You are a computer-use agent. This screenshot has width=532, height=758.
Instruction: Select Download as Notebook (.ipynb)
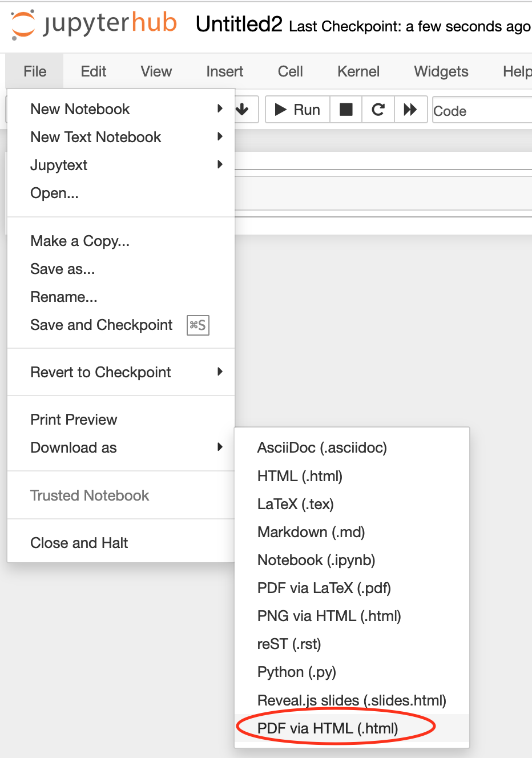316,560
